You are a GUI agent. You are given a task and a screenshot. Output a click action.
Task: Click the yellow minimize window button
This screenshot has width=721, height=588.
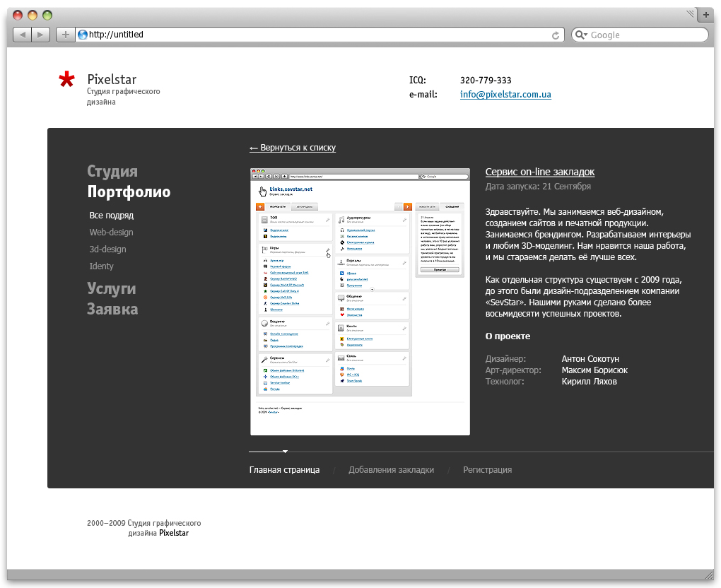click(33, 15)
